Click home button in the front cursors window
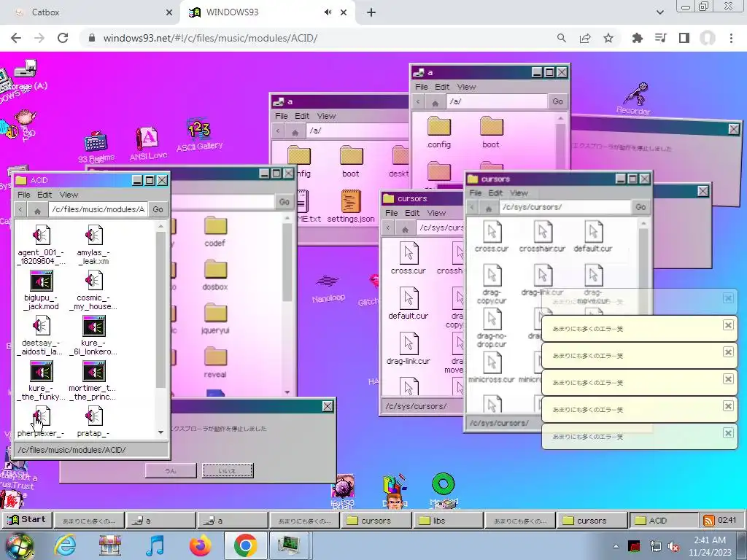The height and width of the screenshot is (560, 747). pos(488,207)
